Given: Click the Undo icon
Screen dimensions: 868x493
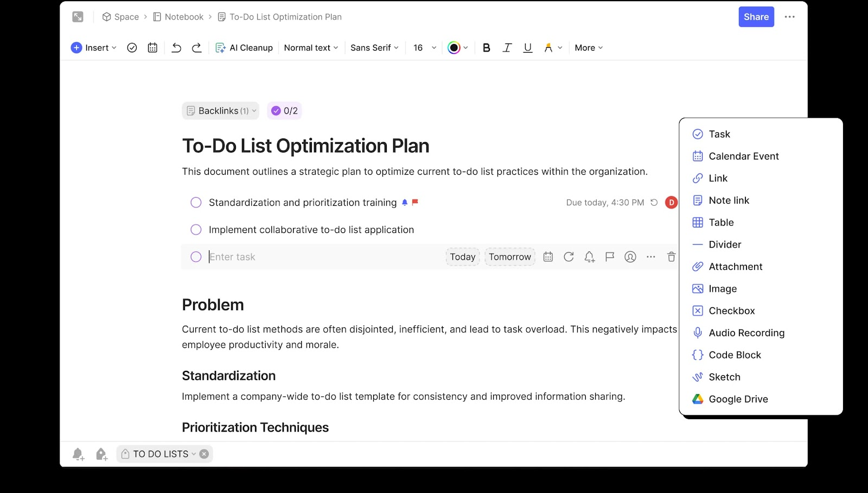Looking at the screenshot, I should click(x=176, y=48).
